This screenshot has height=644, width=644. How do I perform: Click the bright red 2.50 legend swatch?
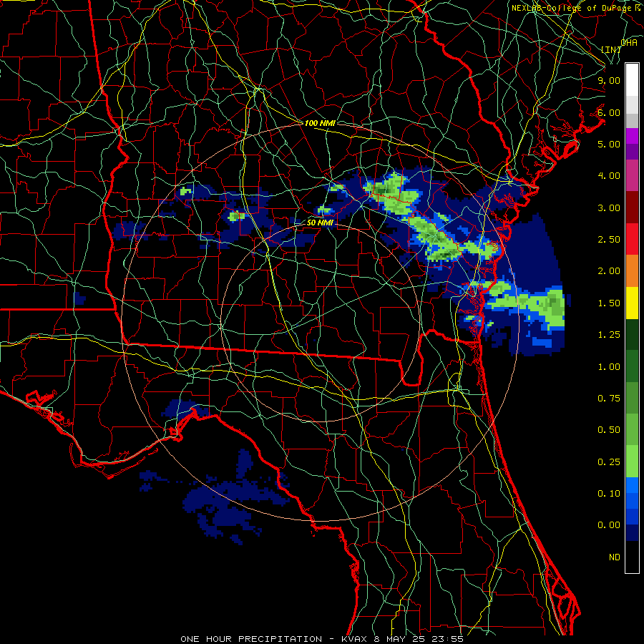point(632,239)
